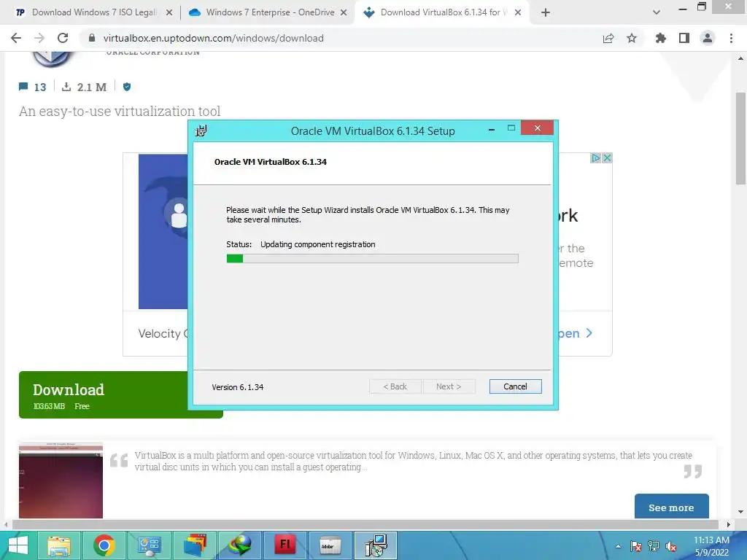Close the OneDrive tab
This screenshot has height=560, width=747.
click(344, 12)
